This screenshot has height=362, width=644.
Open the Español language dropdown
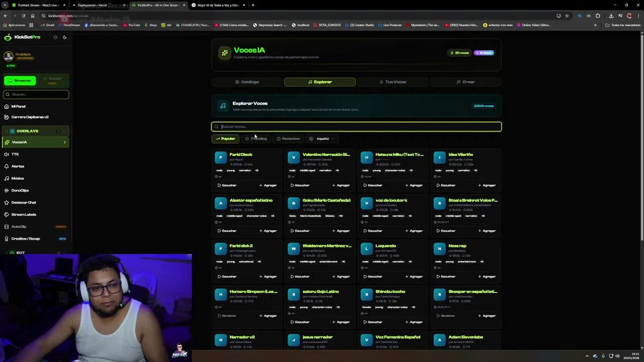[322, 139]
